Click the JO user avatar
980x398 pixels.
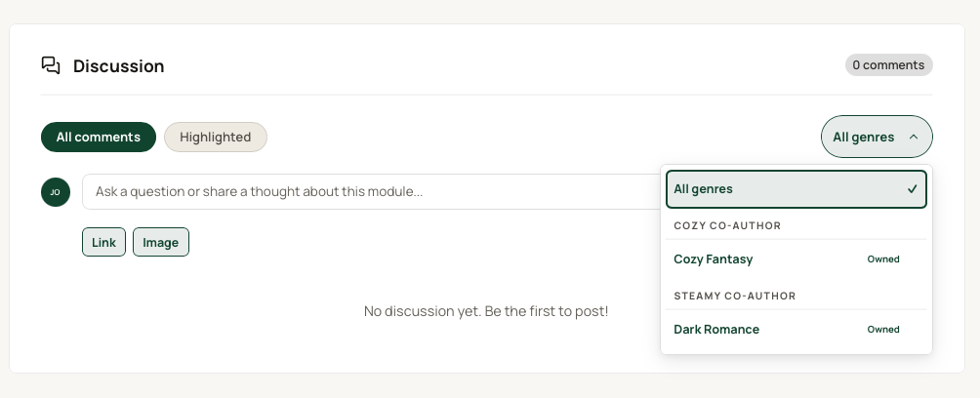click(x=56, y=192)
